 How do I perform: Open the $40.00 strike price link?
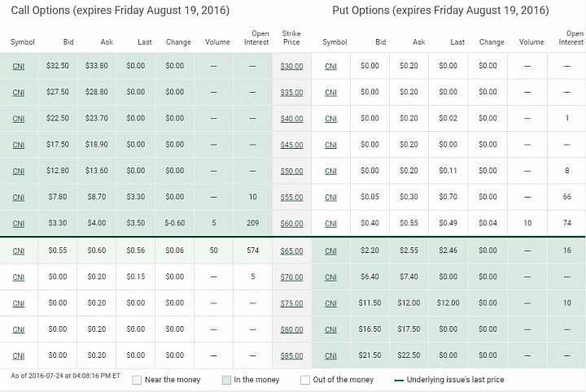coord(291,119)
